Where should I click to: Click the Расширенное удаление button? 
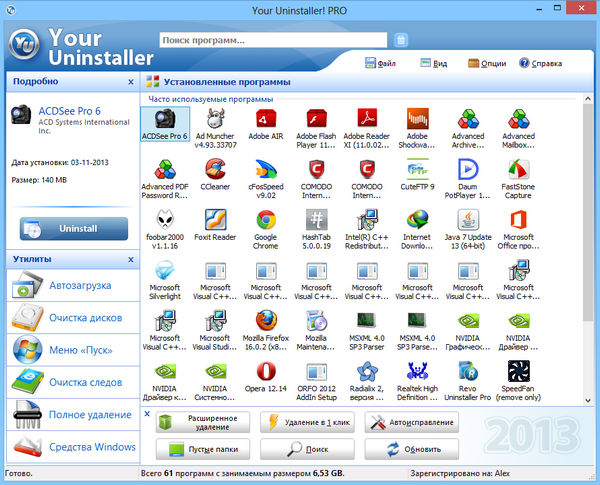tap(204, 422)
